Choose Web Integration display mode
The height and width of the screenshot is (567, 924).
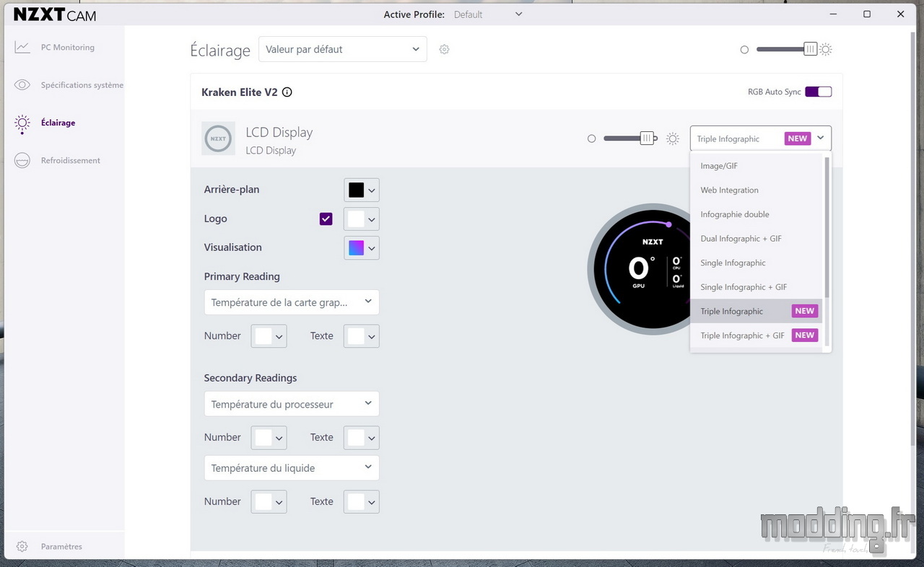click(x=756, y=190)
